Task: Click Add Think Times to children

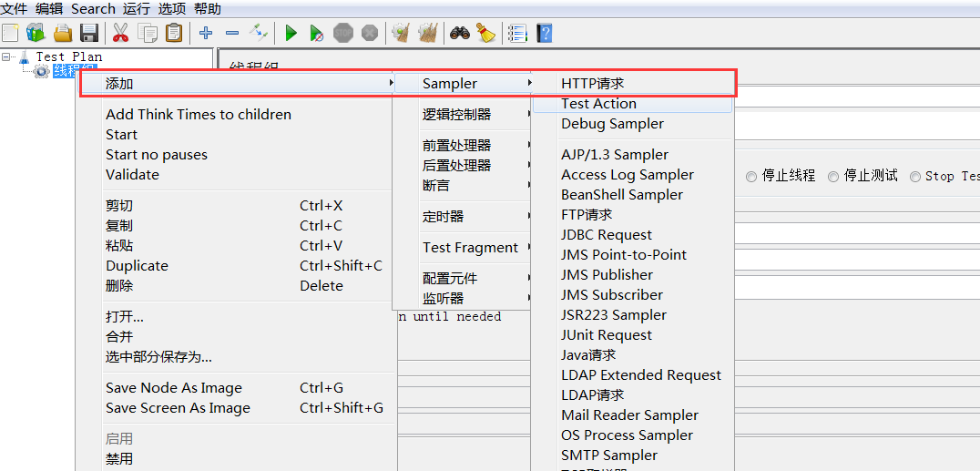Action: point(199,115)
